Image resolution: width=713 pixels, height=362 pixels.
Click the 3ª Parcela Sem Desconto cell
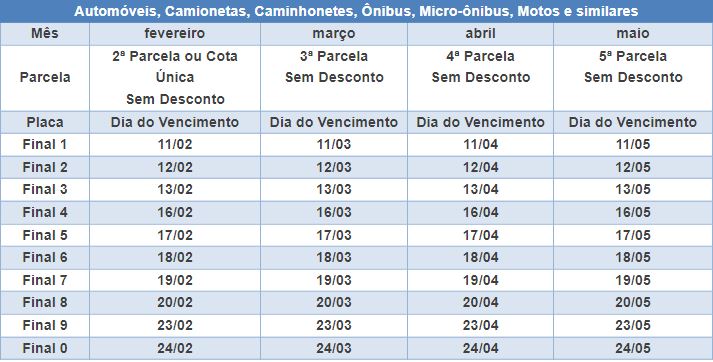pos(334,78)
